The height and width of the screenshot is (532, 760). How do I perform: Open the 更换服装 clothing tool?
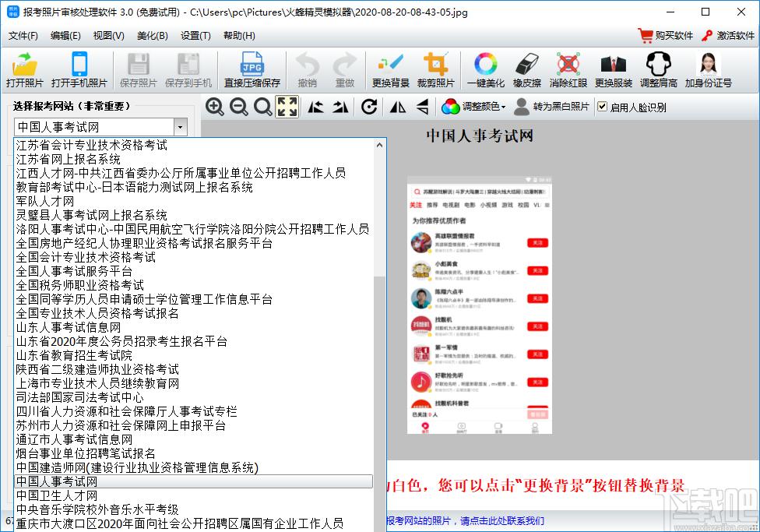click(613, 69)
